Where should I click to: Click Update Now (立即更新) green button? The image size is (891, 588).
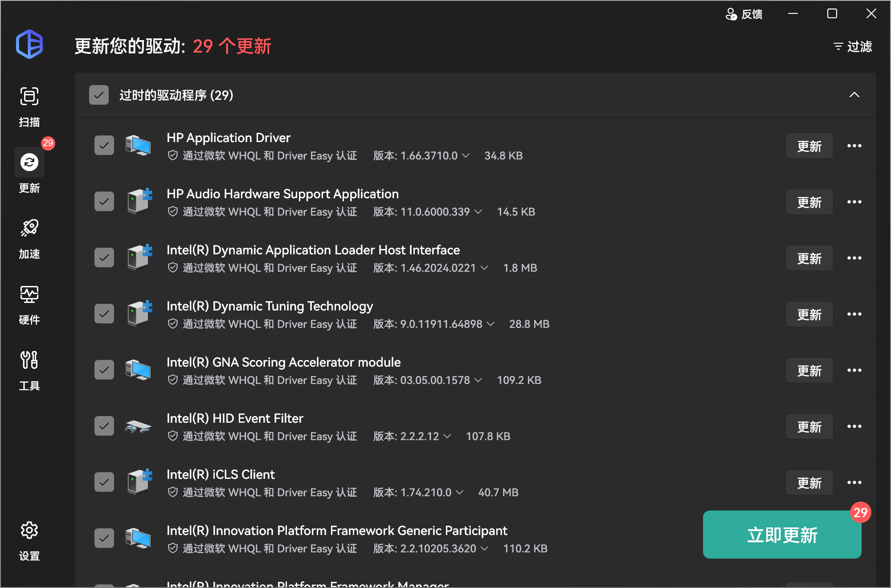(782, 535)
